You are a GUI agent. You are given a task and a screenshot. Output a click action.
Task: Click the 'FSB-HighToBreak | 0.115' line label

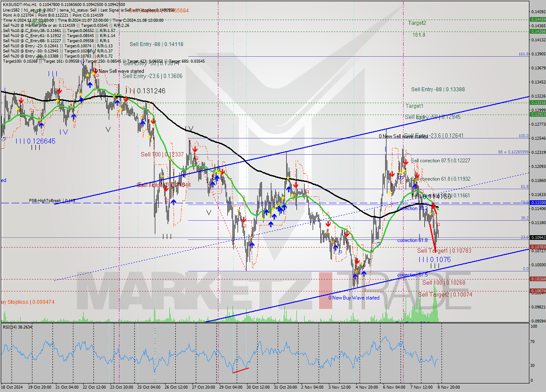pos(52,200)
